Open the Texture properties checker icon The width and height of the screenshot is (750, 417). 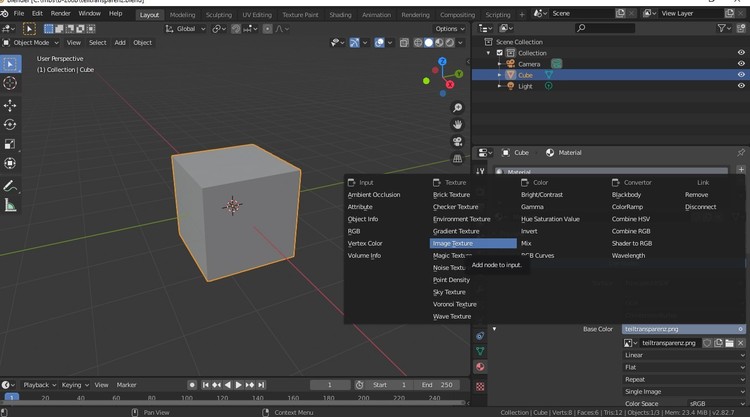pos(480,386)
